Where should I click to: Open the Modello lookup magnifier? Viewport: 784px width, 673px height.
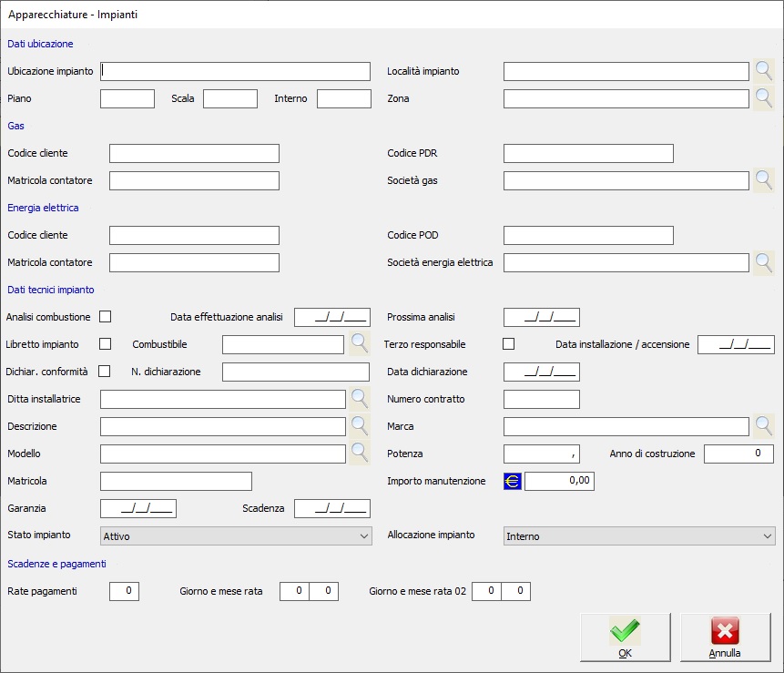click(359, 454)
